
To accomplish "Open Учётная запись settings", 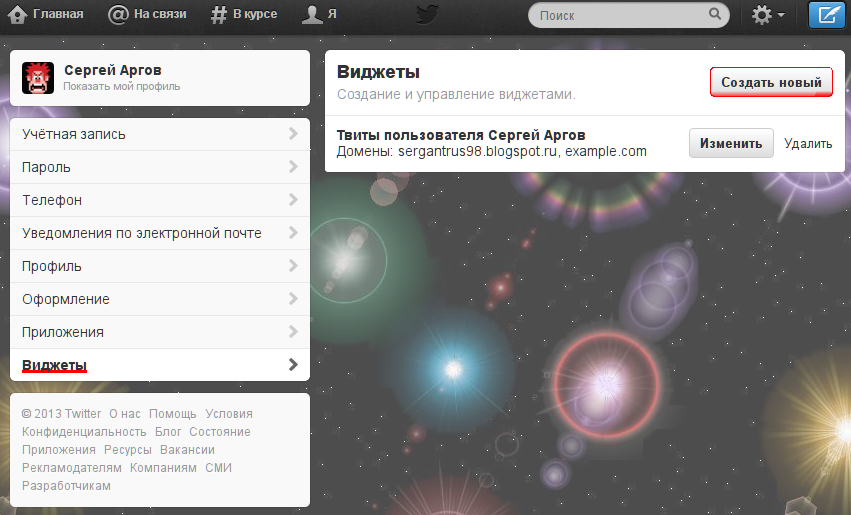I will tap(160, 134).
